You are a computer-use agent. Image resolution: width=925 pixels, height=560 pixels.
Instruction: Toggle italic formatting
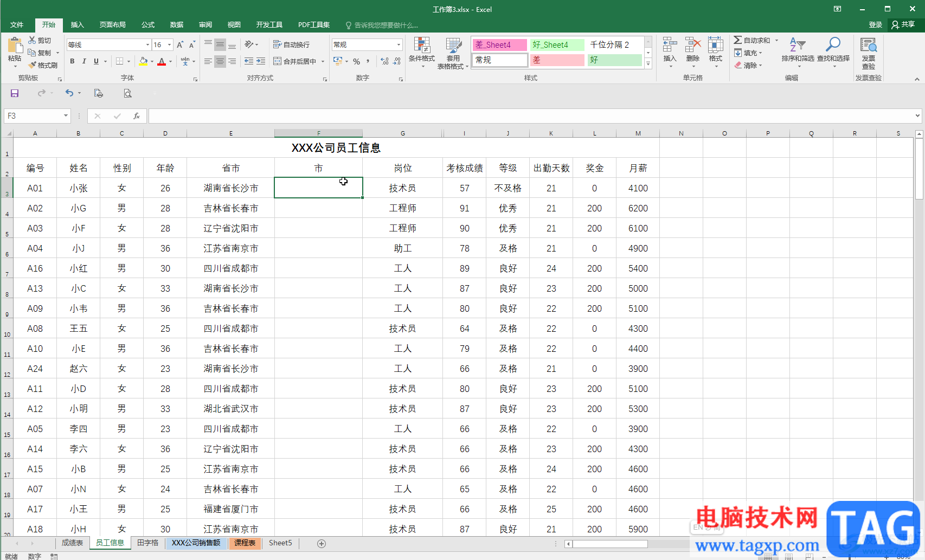click(84, 61)
